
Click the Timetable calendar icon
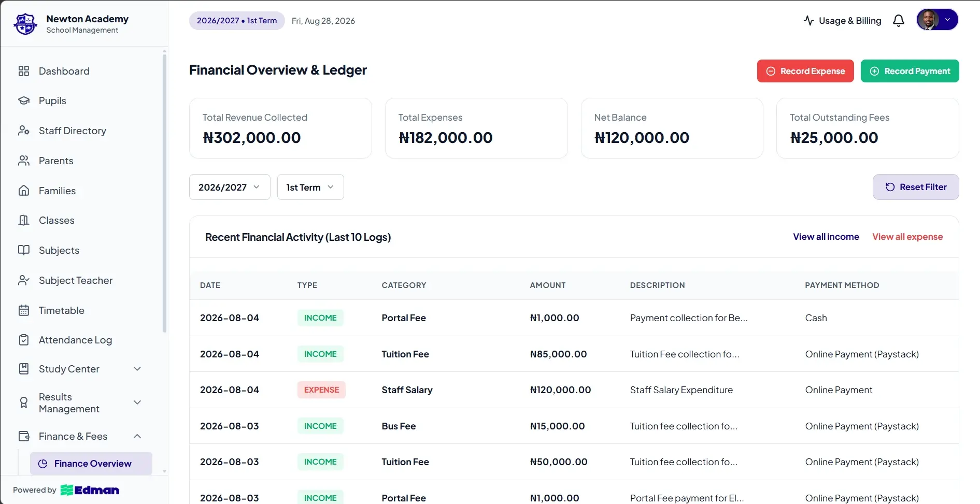pyautogui.click(x=24, y=310)
